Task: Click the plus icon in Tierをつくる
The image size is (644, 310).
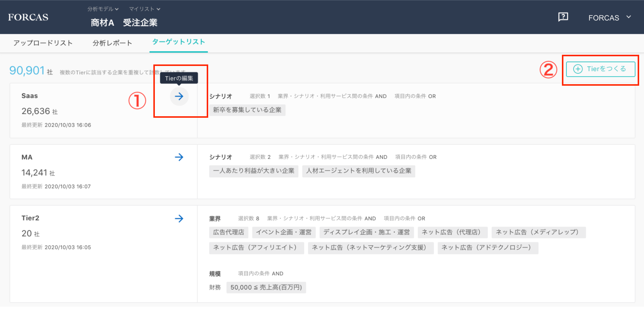Action: coord(578,69)
